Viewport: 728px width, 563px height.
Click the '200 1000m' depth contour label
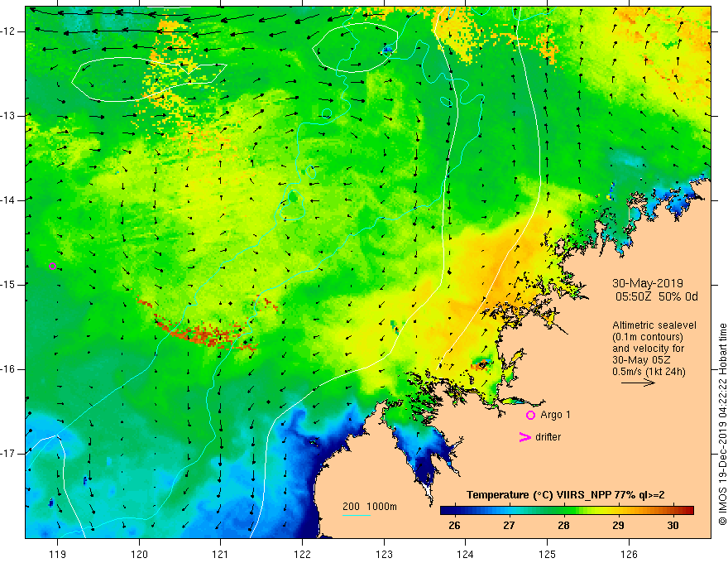(x=370, y=506)
